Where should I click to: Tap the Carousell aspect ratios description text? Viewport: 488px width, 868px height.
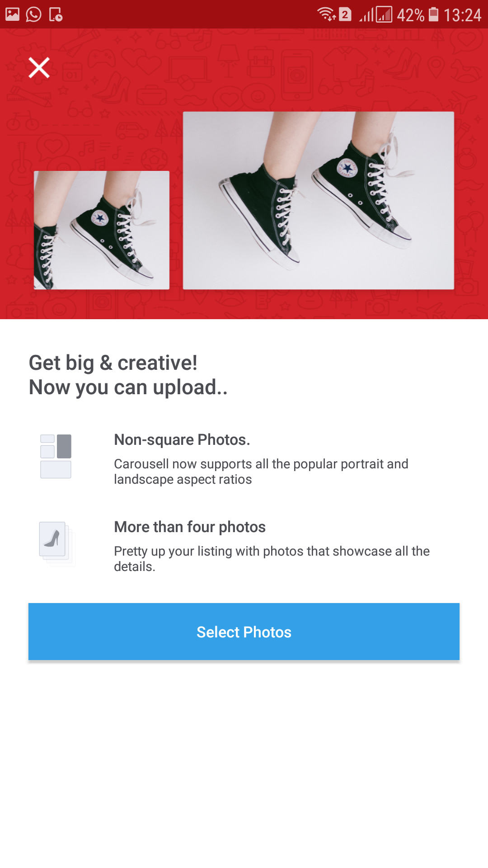point(261,472)
